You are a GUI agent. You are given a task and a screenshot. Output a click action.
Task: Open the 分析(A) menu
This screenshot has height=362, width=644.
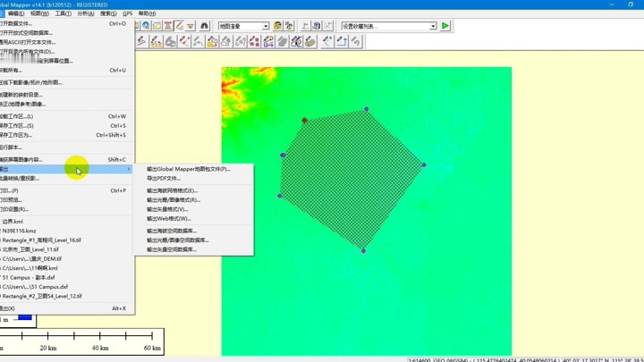[86, 13]
